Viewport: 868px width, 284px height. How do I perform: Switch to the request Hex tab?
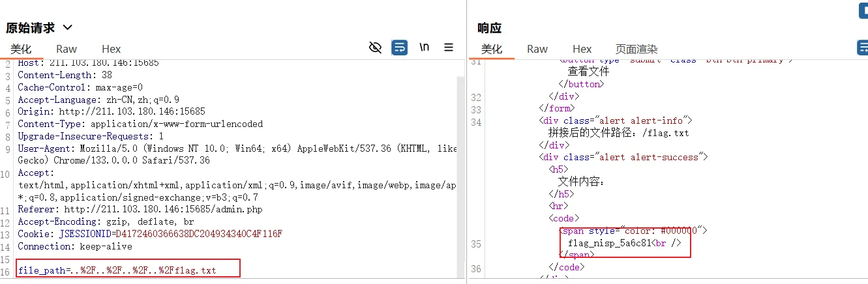pyautogui.click(x=111, y=49)
